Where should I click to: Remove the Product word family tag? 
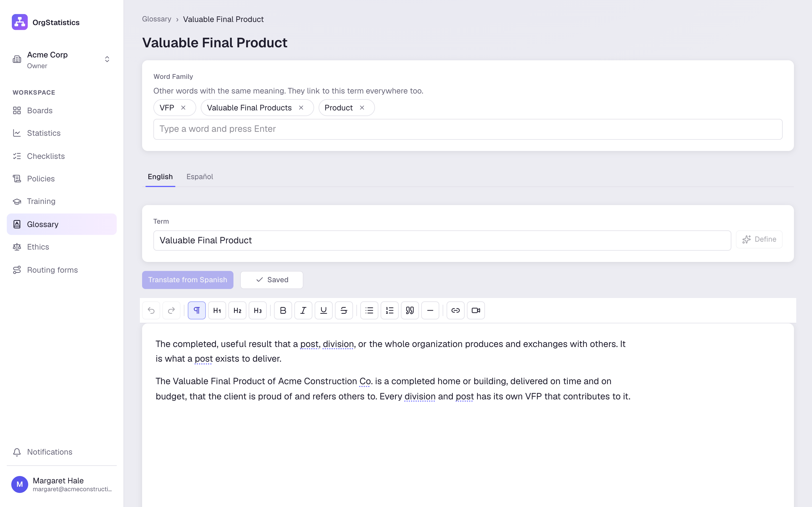click(x=362, y=108)
